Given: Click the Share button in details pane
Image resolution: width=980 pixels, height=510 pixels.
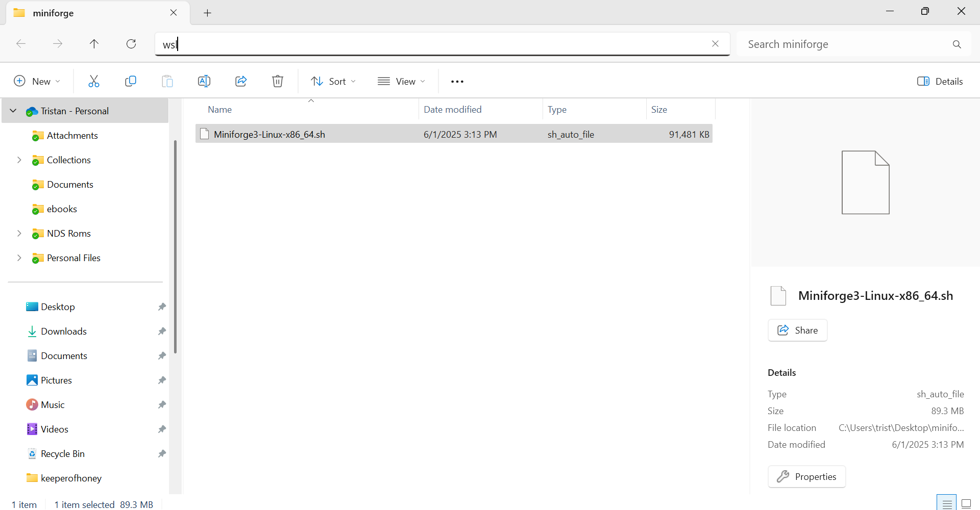Looking at the screenshot, I should pyautogui.click(x=797, y=330).
